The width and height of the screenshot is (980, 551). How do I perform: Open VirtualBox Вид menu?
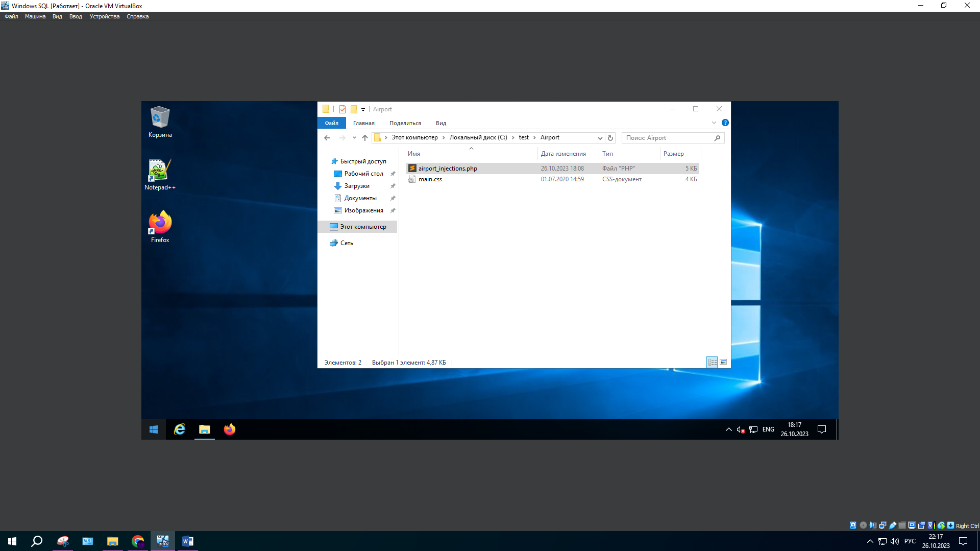point(57,16)
